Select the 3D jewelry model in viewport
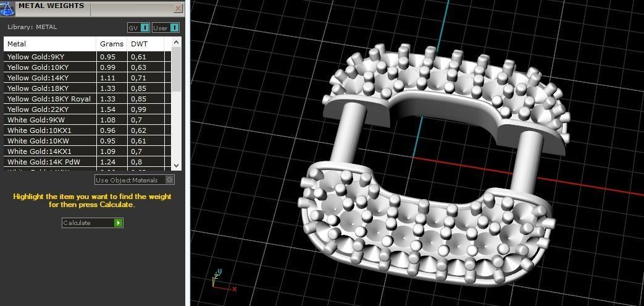The image size is (644, 306). coord(435,164)
